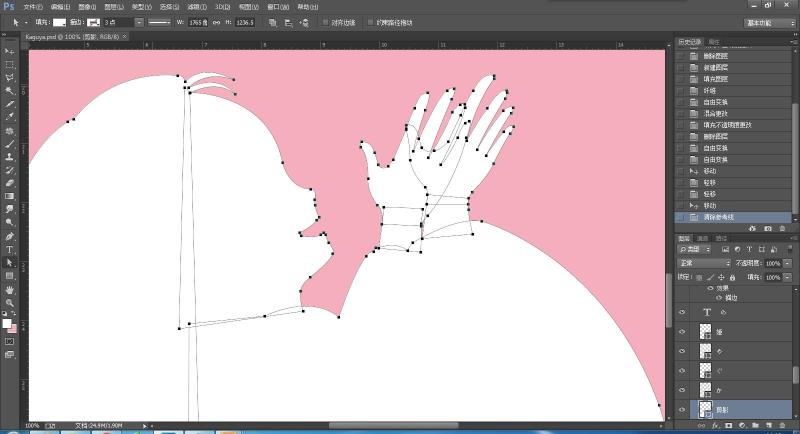Enable the 约束路径拖动 checkbox
The image size is (800, 434).
pos(370,22)
